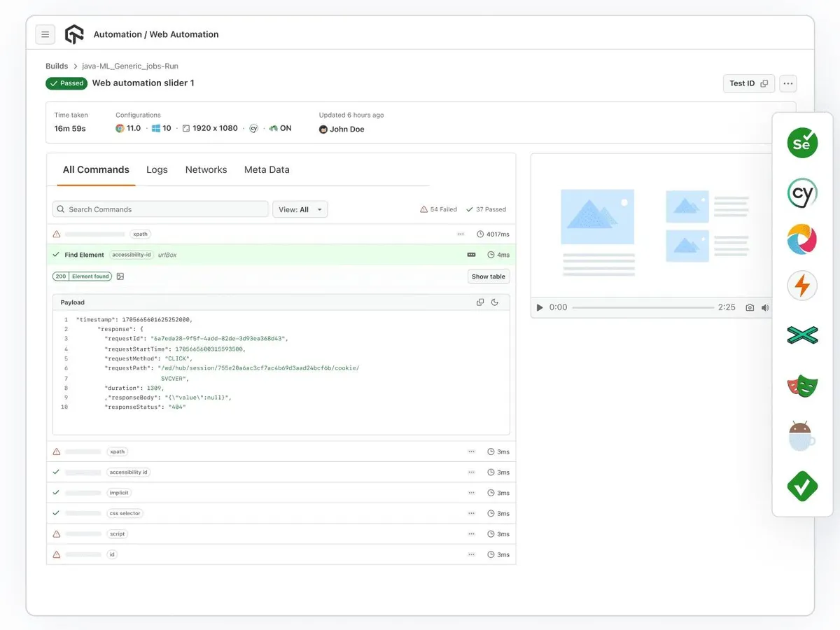The width and height of the screenshot is (840, 630).
Task: Mute the video with speaker icon
Action: (765, 307)
